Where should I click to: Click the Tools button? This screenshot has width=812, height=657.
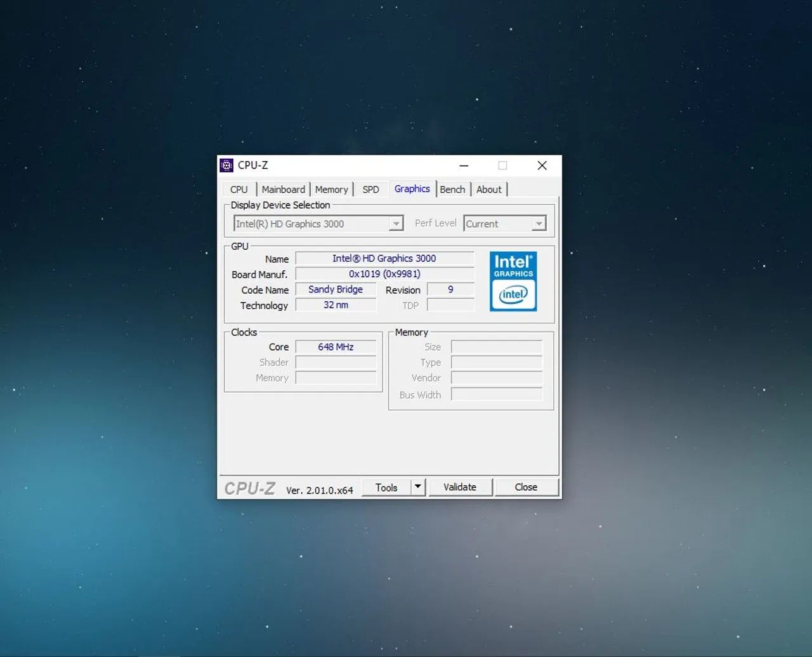386,487
